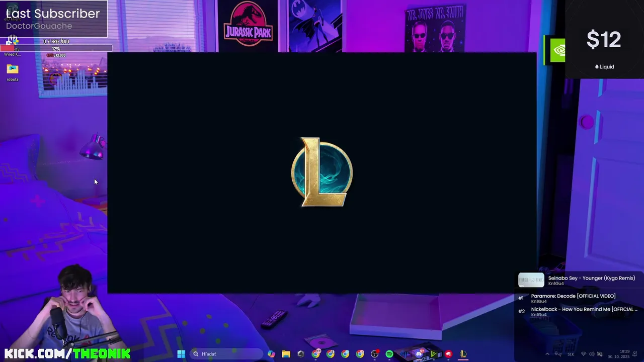Open the Wi-Fi network tray icon
The image size is (644, 362).
click(584, 354)
